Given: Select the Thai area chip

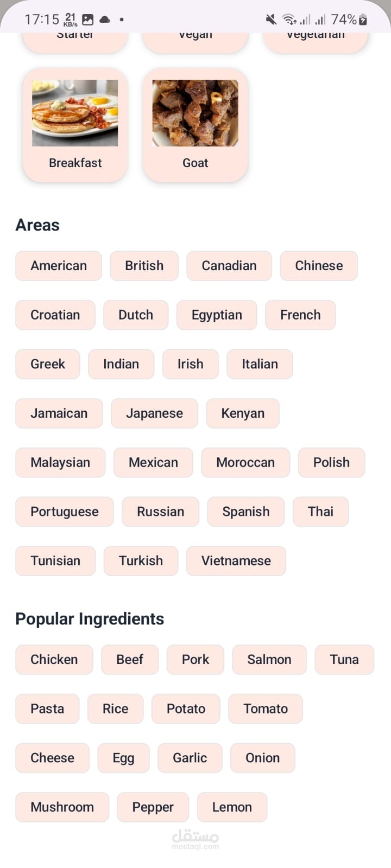Looking at the screenshot, I should (320, 512).
